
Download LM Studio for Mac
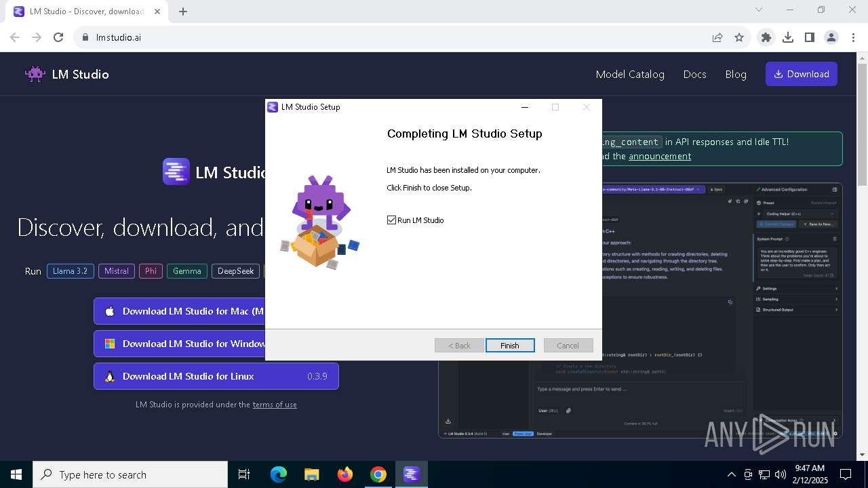179,311
